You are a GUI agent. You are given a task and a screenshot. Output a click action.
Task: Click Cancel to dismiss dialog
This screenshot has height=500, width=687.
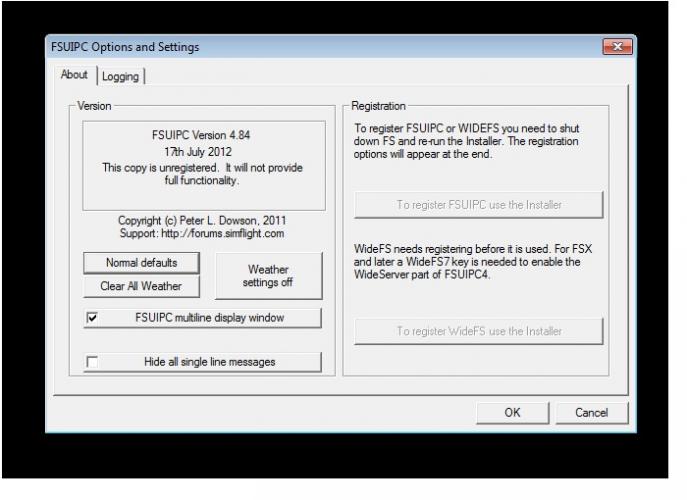pos(591,413)
